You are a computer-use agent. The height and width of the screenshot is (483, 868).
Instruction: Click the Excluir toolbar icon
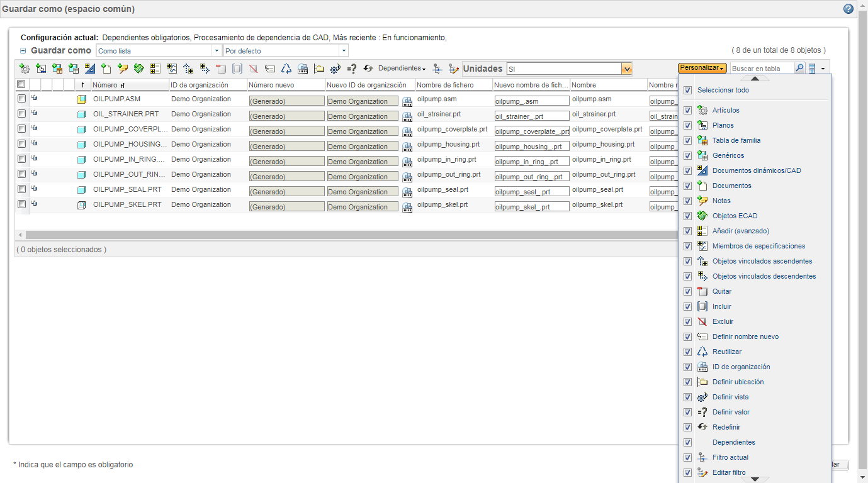[254, 69]
